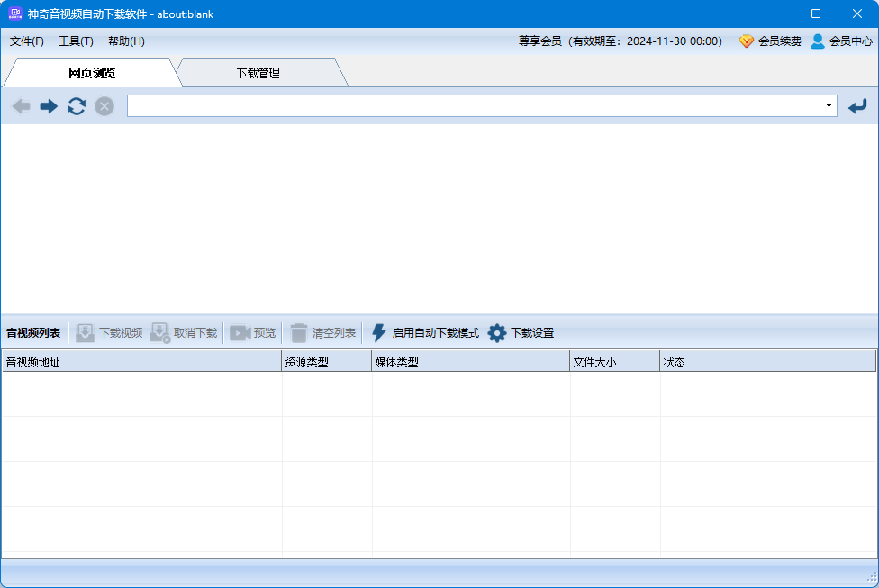Viewport: 879px width, 588px height.
Task: Open 会员中心 member center
Action: pos(841,41)
